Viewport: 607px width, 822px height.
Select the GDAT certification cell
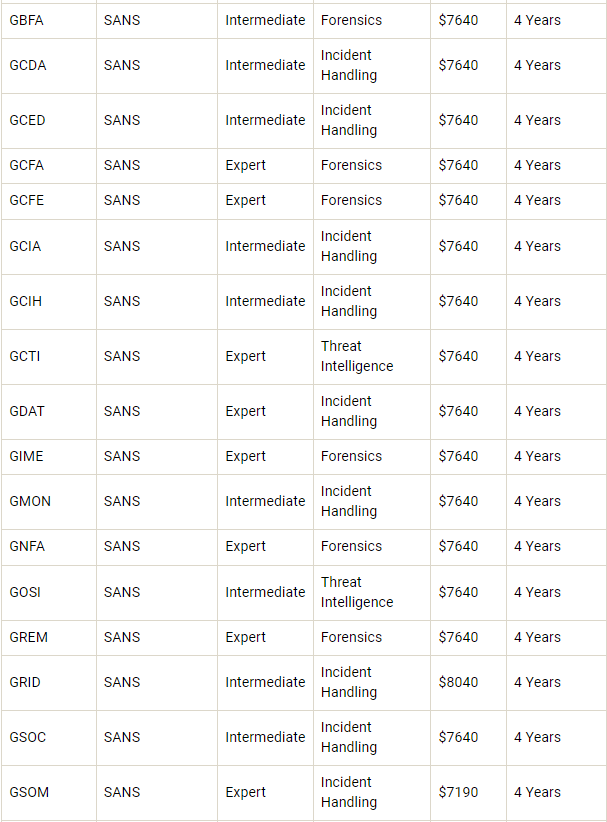point(27,411)
